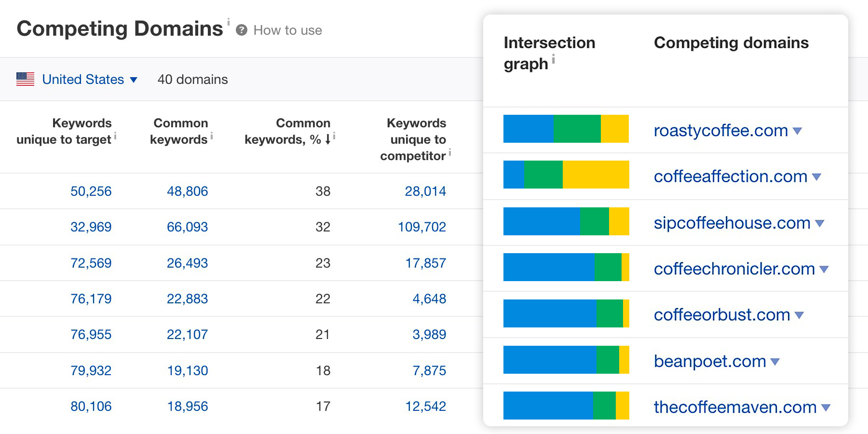
Task: Open the Intersection graph info icon
Action: (553, 60)
